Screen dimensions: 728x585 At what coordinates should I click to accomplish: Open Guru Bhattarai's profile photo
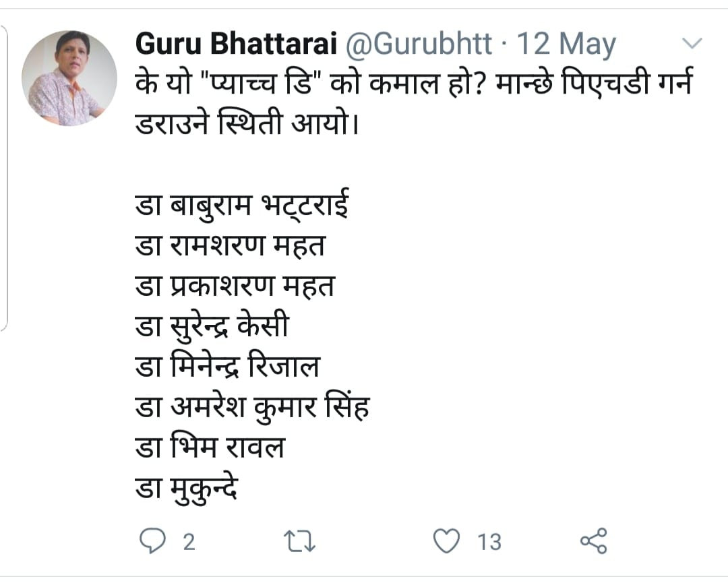pyautogui.click(x=69, y=78)
